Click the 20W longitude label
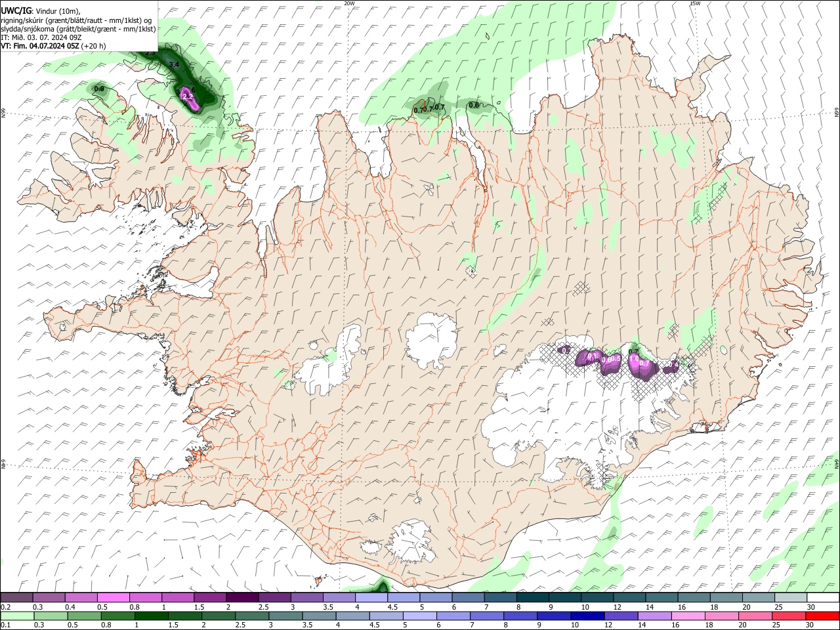840x630 pixels. point(349,3)
